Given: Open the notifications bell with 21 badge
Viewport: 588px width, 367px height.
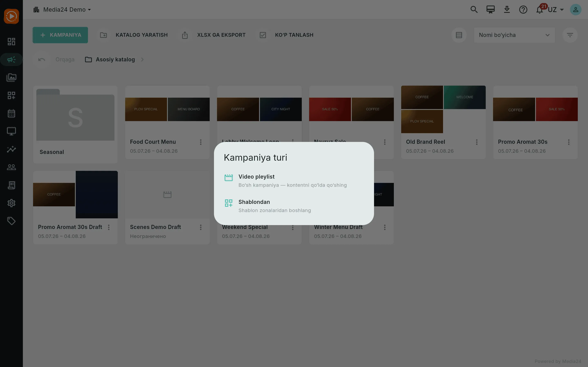Looking at the screenshot, I should [x=540, y=10].
